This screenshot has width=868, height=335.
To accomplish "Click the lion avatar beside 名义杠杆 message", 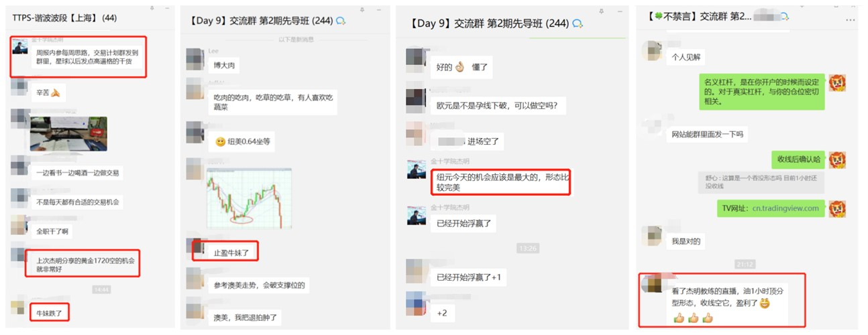I will point(837,83).
